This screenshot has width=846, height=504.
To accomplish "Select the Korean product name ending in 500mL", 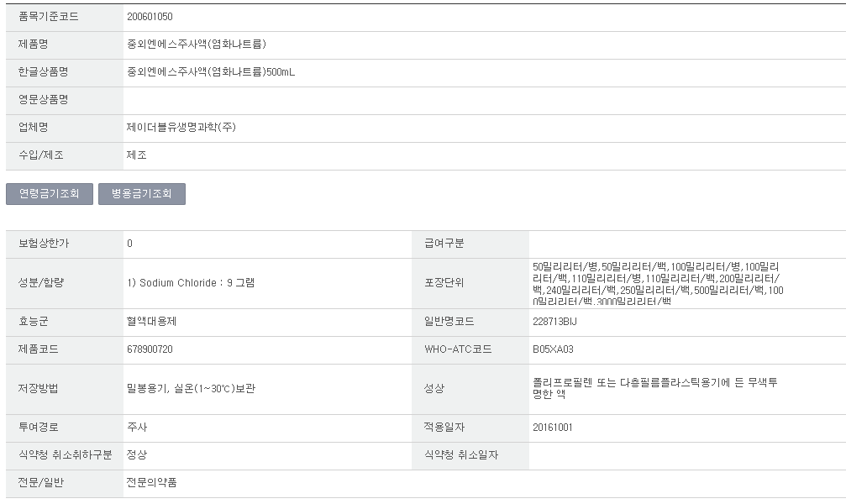I will (x=211, y=72).
